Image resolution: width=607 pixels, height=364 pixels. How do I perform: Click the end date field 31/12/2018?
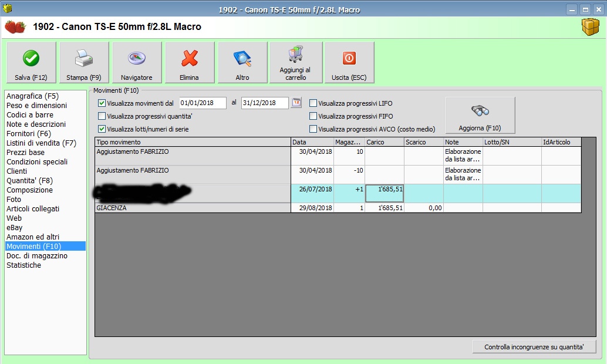pyautogui.click(x=265, y=103)
